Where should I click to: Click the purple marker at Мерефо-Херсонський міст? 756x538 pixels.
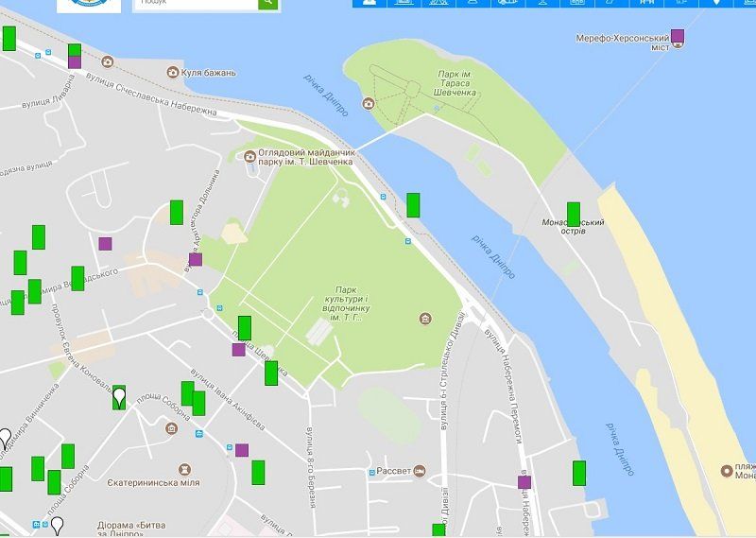(x=678, y=37)
